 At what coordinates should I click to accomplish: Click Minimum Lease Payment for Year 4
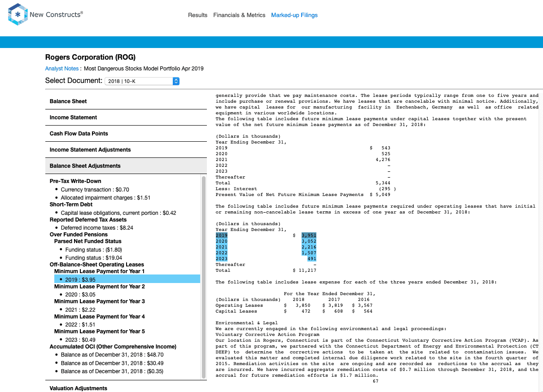pos(100,317)
